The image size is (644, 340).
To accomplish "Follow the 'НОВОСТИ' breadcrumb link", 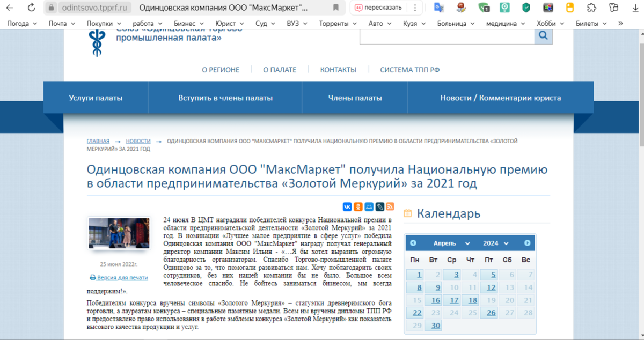I will coord(138,141).
